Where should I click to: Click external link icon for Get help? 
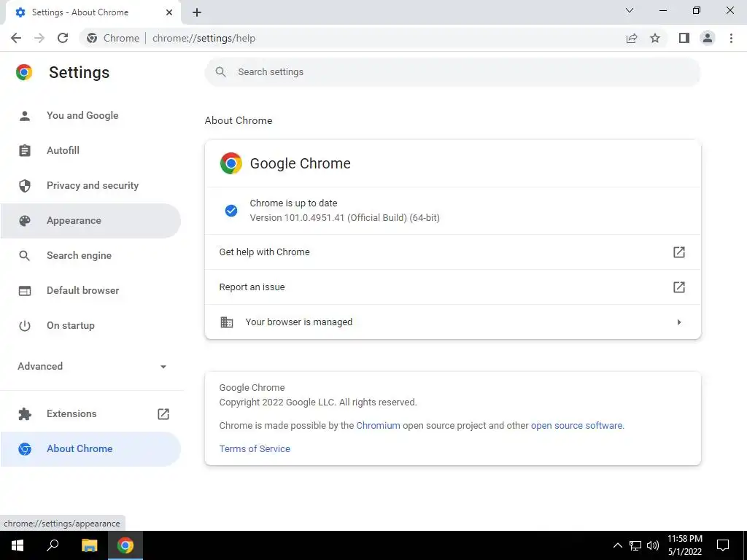(x=679, y=252)
